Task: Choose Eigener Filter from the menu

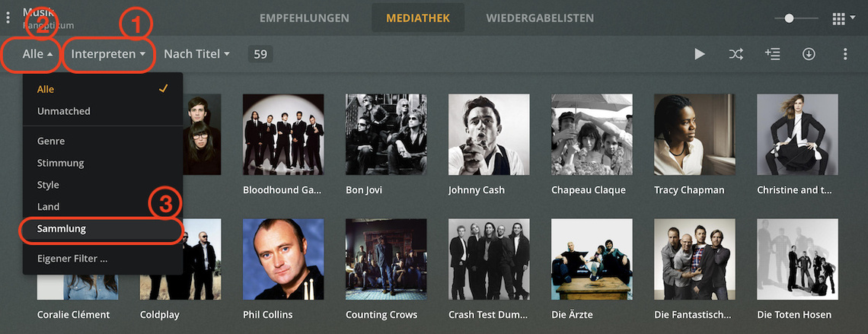Action: [x=103, y=258]
